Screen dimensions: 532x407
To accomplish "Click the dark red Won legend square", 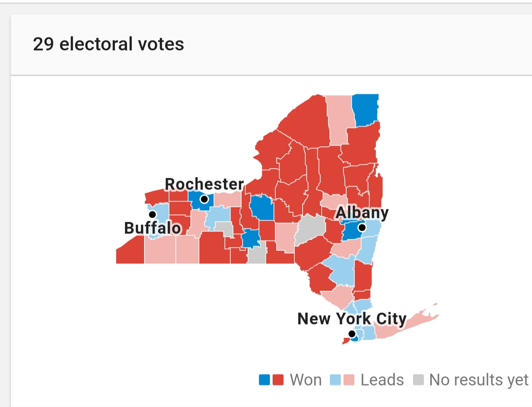I will pos(278,380).
